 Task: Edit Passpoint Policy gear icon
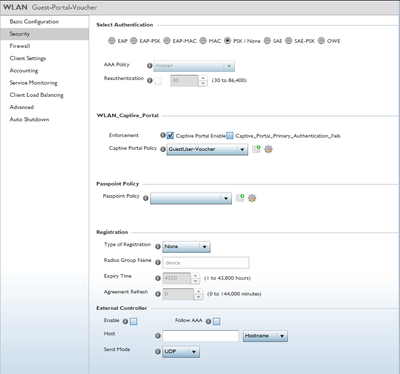[252, 198]
